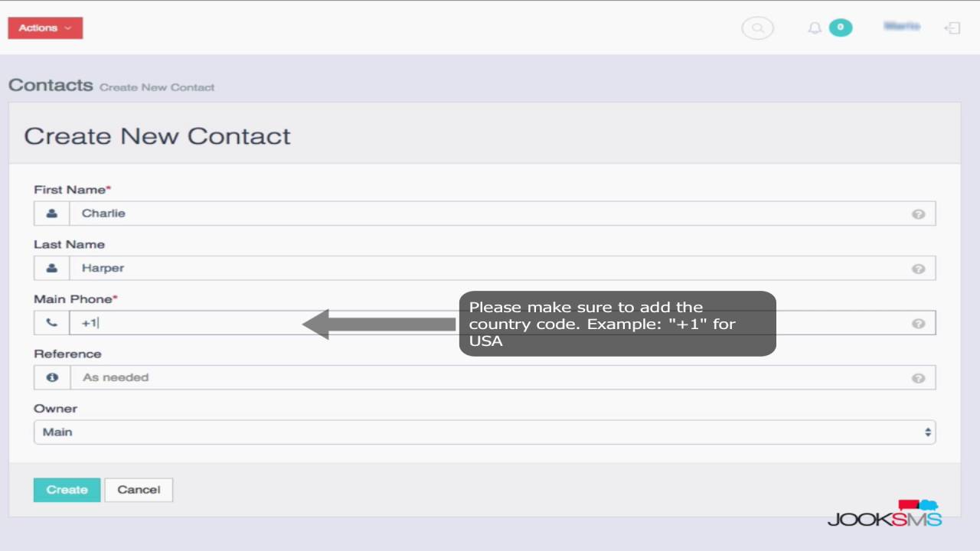Click the phone handset icon
The width and height of the screenshot is (980, 551).
(51, 323)
